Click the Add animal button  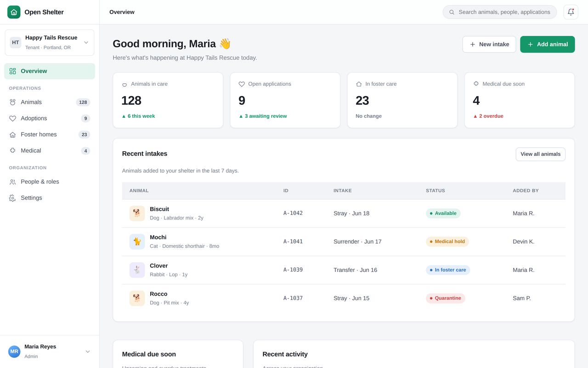(x=548, y=45)
